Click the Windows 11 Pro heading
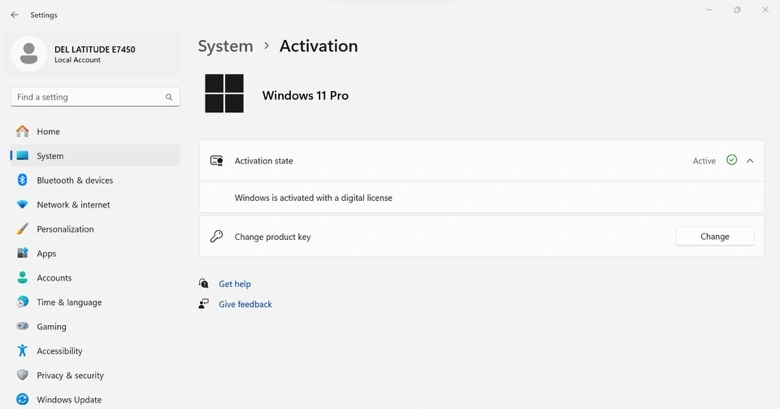Screen dimensions: 780x409 pyautogui.click(x=305, y=96)
